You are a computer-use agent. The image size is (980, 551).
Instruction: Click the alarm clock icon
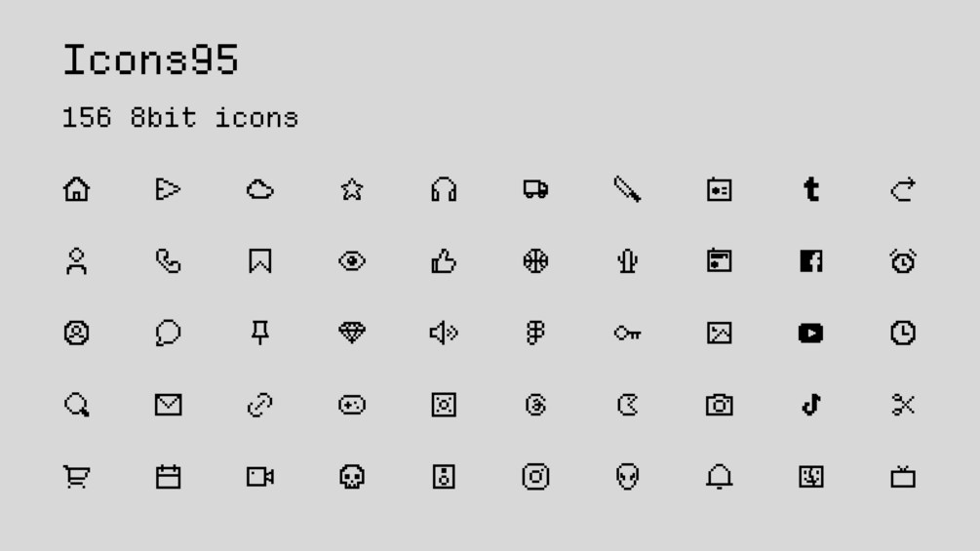903,261
